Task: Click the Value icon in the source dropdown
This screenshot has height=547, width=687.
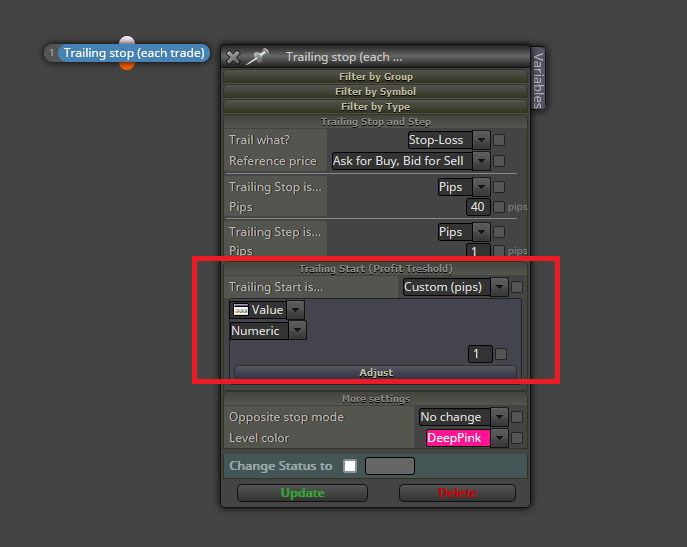Action: point(241,310)
